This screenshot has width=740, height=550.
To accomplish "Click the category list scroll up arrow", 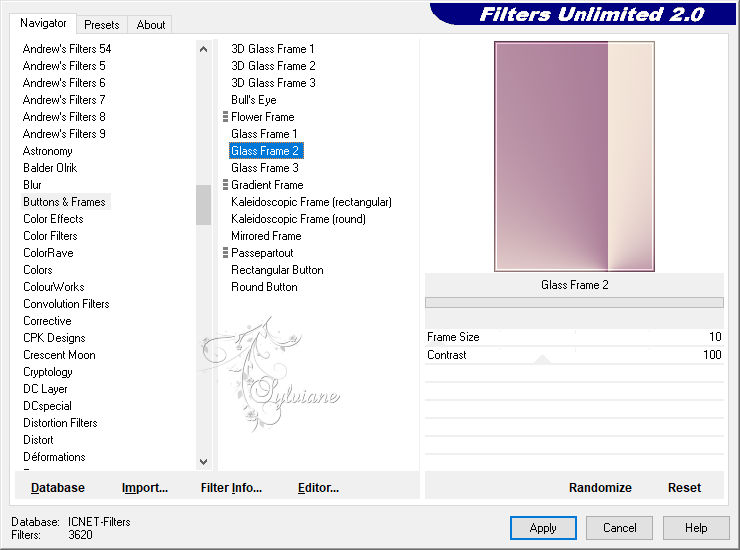I will click(x=203, y=49).
